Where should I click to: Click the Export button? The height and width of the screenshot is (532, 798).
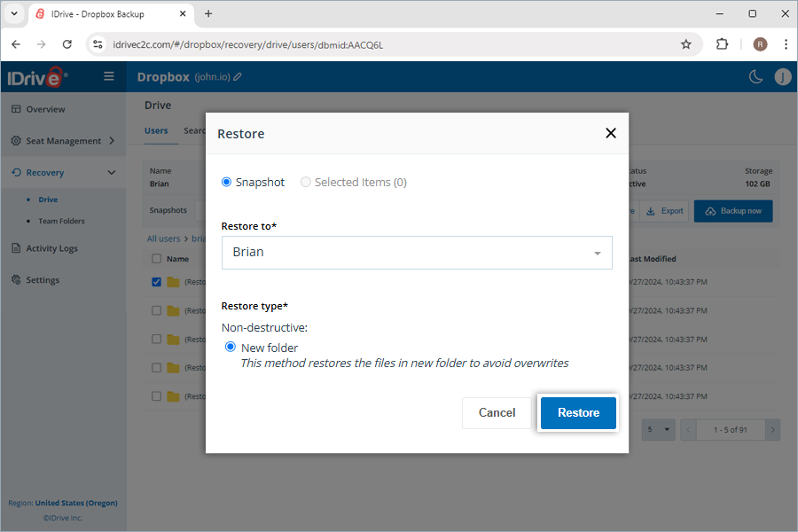[x=665, y=211]
